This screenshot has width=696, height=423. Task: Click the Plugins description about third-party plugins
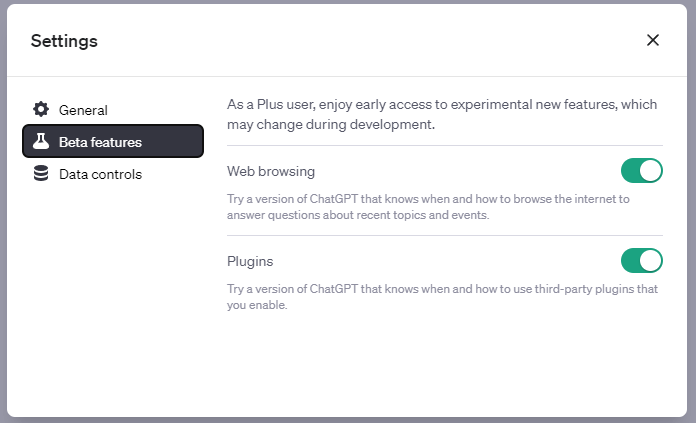442,297
